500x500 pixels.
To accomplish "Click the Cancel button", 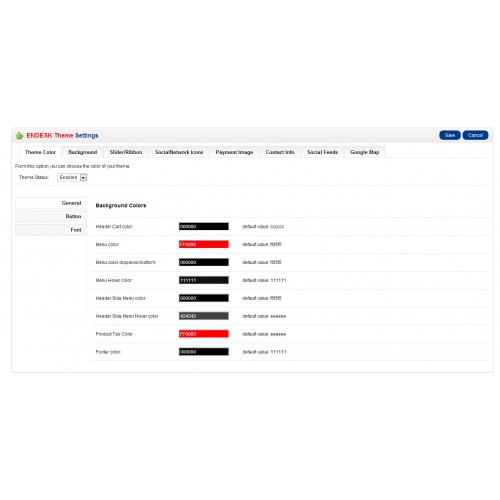I will pos(475,135).
